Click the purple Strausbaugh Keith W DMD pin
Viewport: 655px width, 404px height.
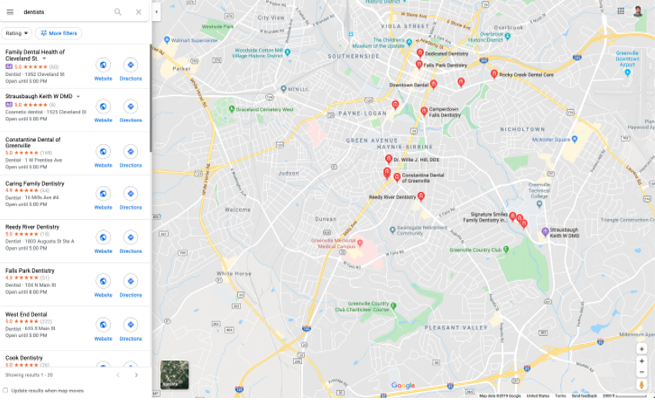pos(545,232)
